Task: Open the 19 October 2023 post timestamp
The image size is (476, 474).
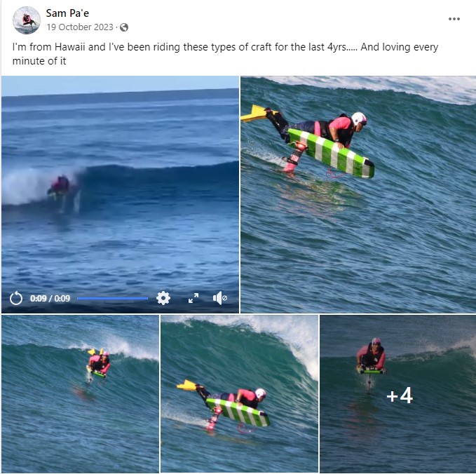Action: pos(80,27)
